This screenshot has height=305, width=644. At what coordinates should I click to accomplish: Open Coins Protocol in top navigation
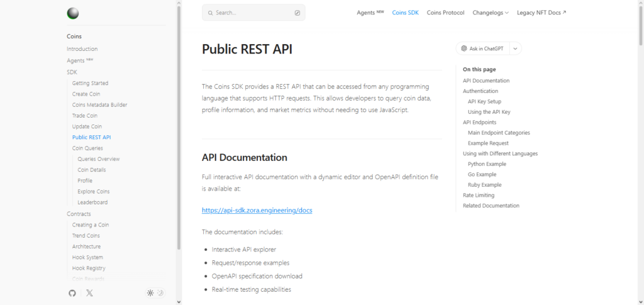pos(446,13)
